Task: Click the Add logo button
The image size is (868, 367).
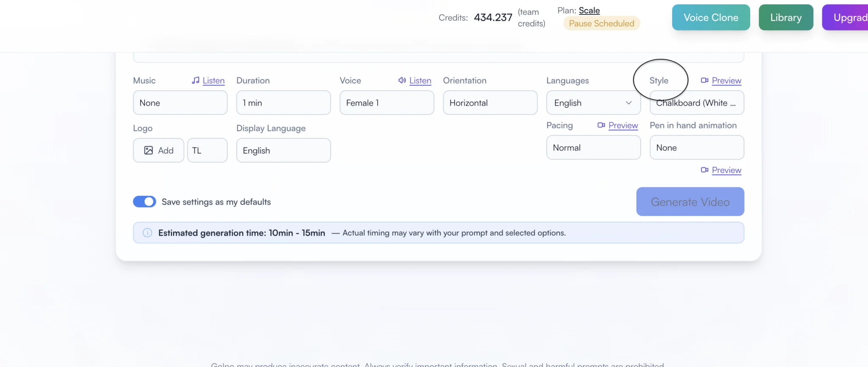Action: point(159,150)
